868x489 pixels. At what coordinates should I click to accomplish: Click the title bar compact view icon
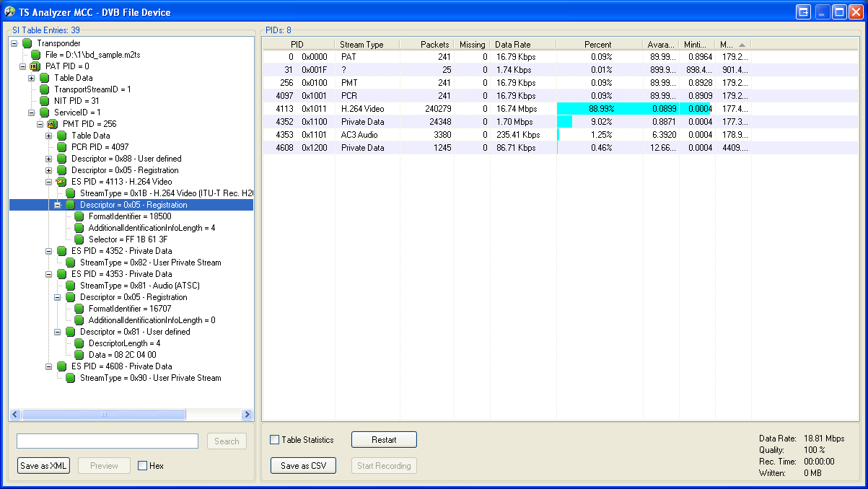tap(804, 12)
